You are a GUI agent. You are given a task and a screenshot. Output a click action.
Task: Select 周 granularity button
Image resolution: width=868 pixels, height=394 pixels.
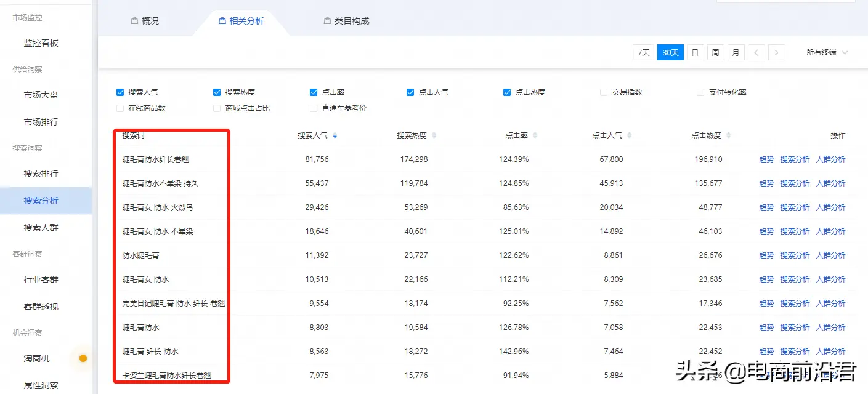pos(715,52)
